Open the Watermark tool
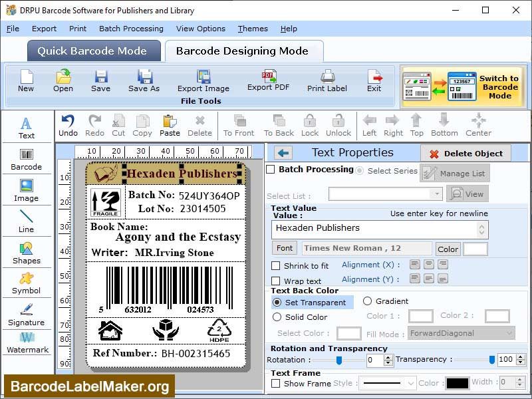This screenshot has width=532, height=399. tap(27, 347)
